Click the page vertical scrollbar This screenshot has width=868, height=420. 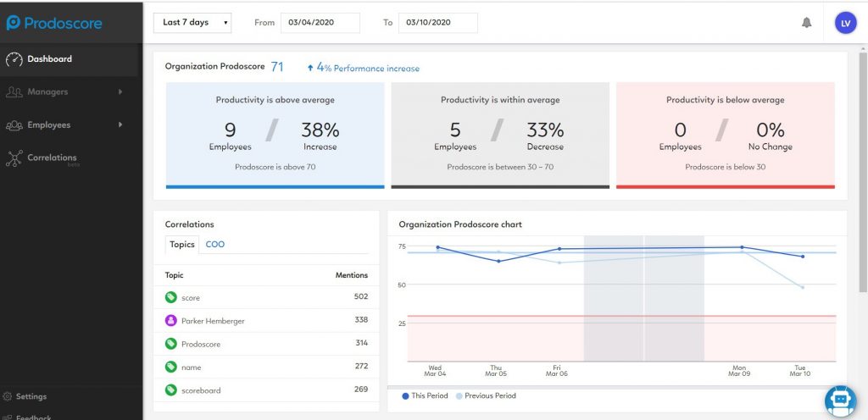(x=863, y=171)
